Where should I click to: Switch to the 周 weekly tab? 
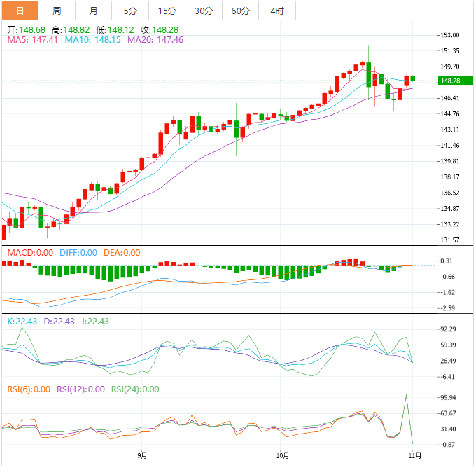click(57, 11)
